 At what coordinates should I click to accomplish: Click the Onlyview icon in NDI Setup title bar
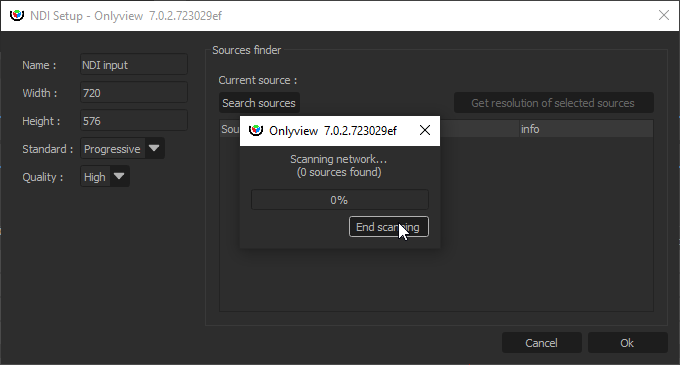[x=17, y=15]
